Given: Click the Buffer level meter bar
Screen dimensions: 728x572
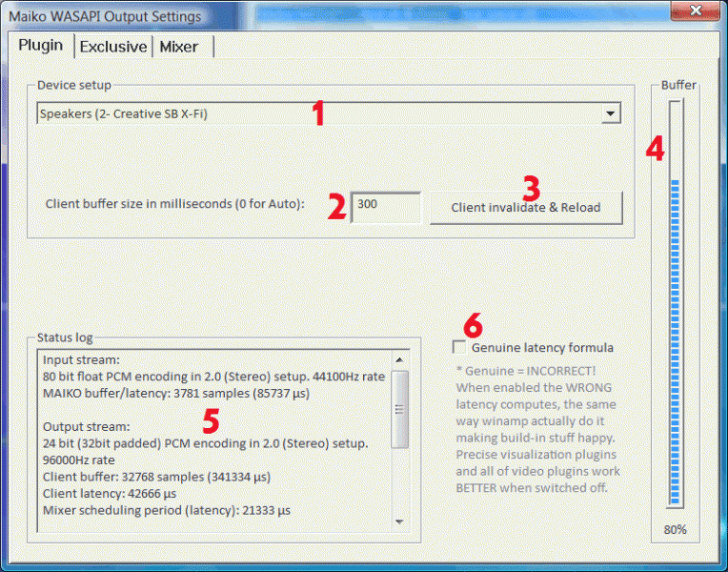Looking at the screenshot, I should coord(675,303).
